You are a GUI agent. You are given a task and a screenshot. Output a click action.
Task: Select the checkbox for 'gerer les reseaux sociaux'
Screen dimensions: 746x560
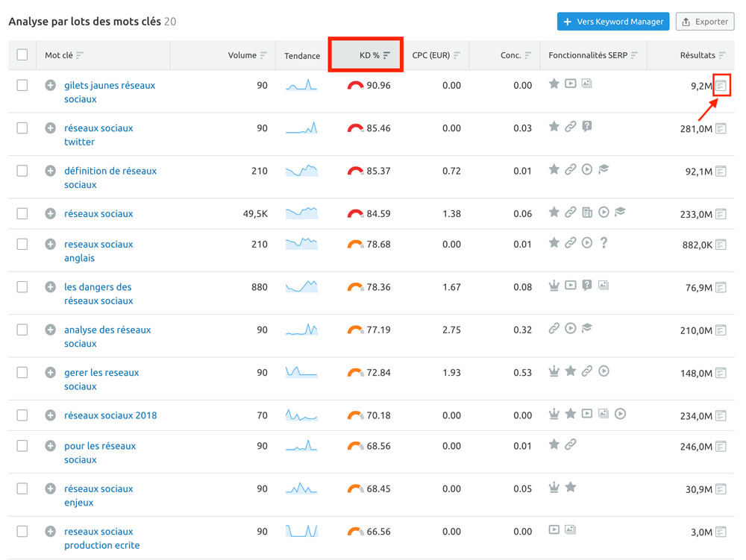[22, 372]
